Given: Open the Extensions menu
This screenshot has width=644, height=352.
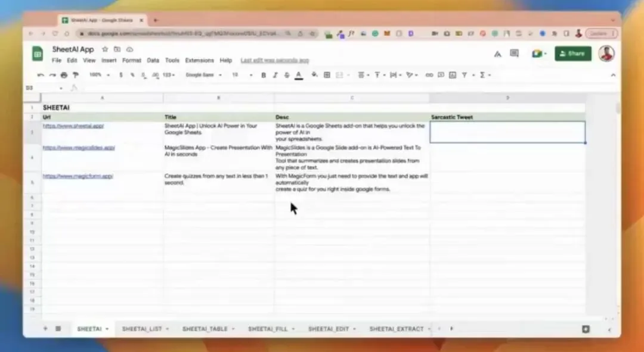Looking at the screenshot, I should coord(200,60).
